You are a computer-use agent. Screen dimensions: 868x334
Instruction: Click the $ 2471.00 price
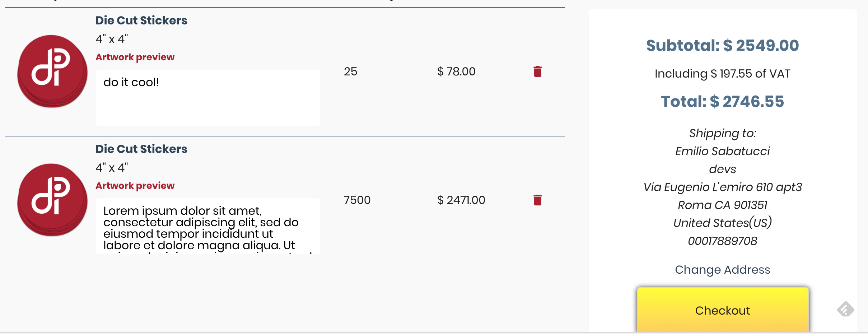point(461,200)
